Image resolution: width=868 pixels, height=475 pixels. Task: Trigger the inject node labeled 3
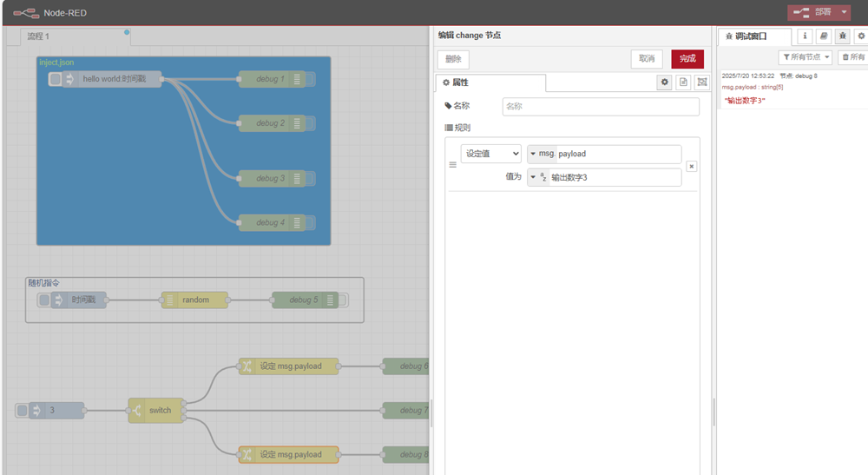pos(22,411)
